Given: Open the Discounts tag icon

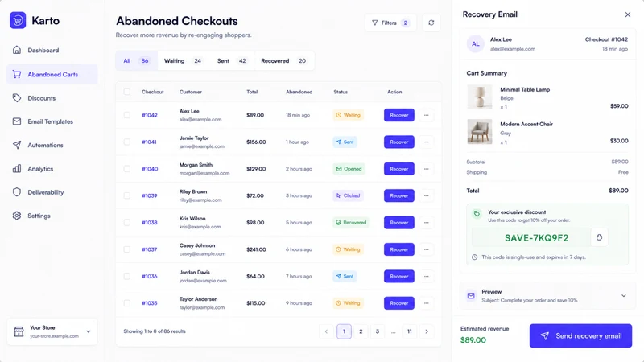Looking at the screenshot, I should coord(17,98).
